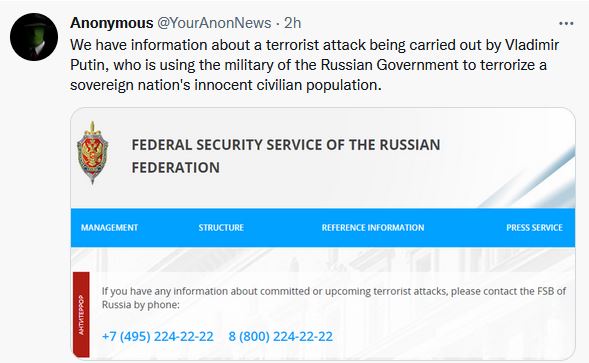Open the PRESS SERVICE menu item
Viewport: 589px width, 363px height.
click(534, 228)
